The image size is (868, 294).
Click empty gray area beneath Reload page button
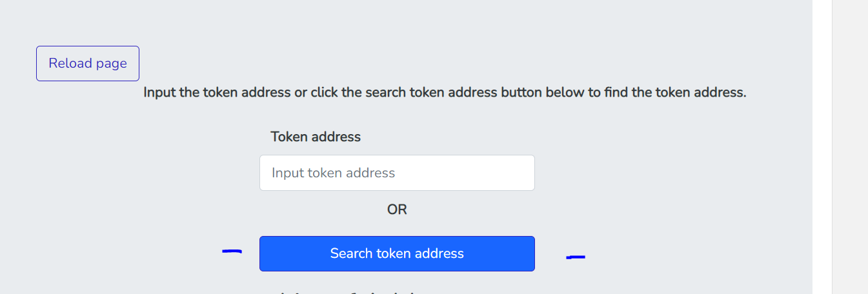tap(88, 181)
